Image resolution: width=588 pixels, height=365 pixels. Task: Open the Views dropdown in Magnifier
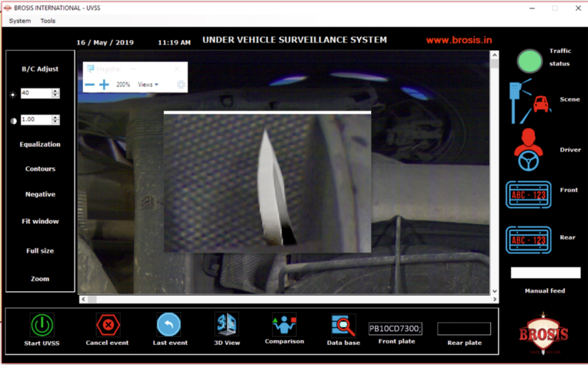coord(148,83)
